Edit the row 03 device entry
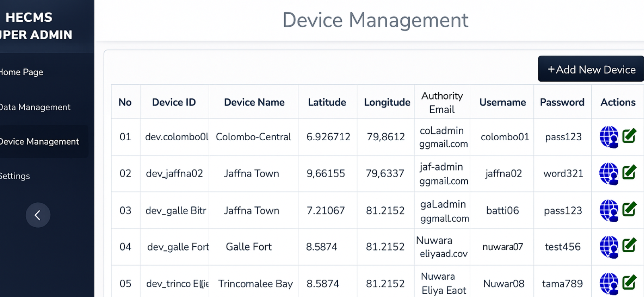This screenshot has height=297, width=644. [629, 209]
